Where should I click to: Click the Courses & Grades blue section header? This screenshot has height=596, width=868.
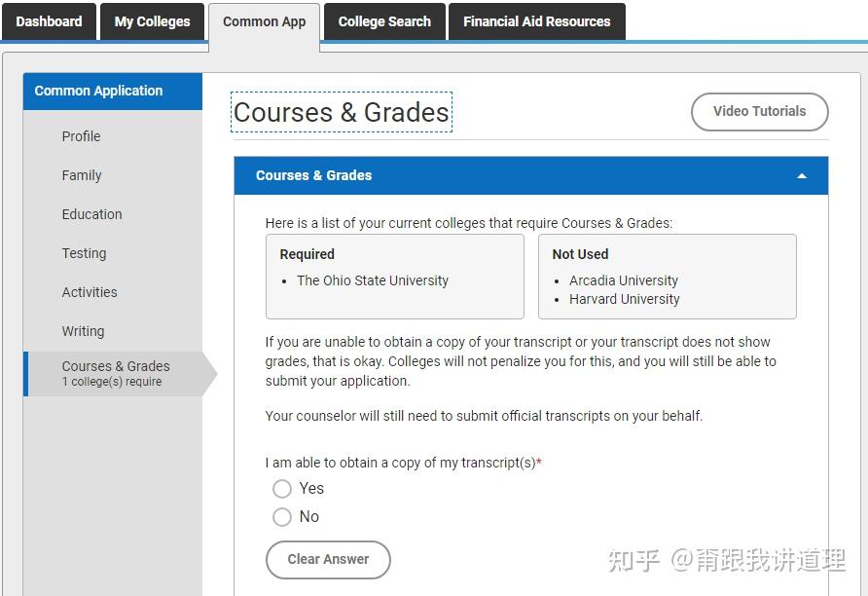314,175
